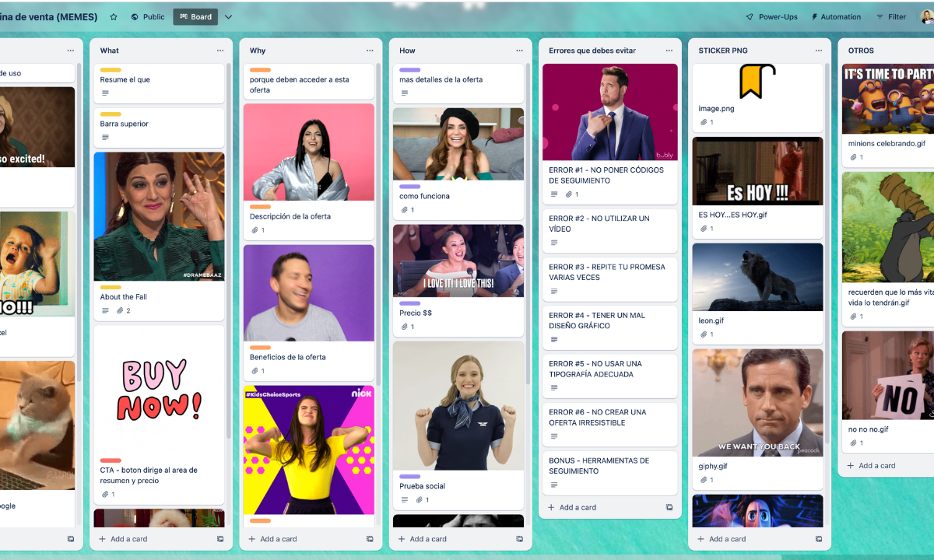Select the Board view button

[x=195, y=16]
